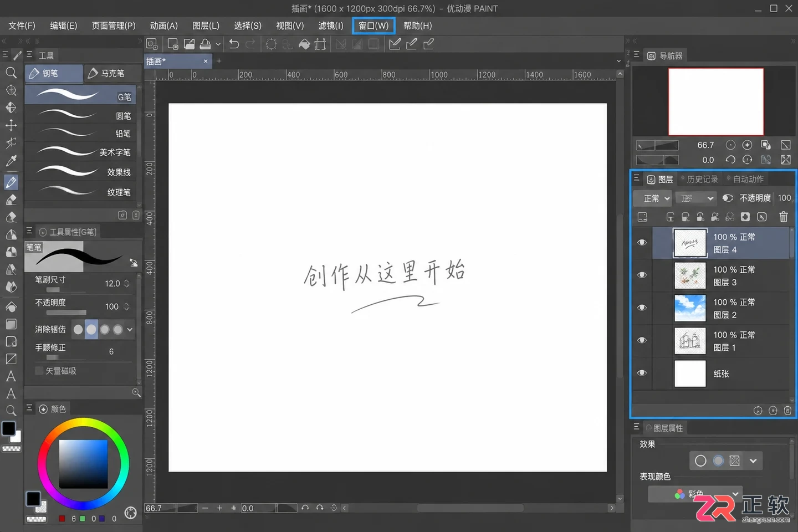The width and height of the screenshot is (798, 532).
Task: Click the rotate left icon below canvas
Action: click(x=305, y=508)
